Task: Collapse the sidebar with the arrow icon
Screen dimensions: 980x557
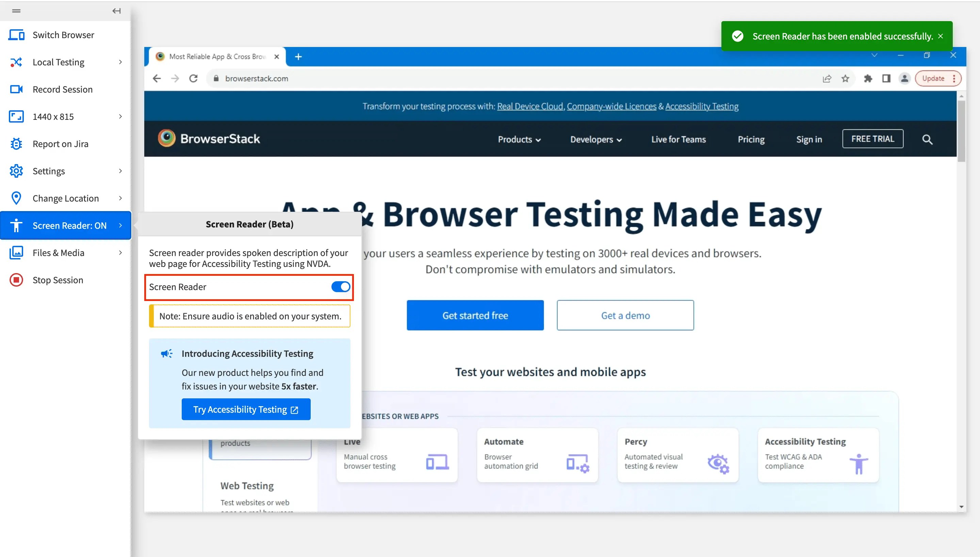Action: click(116, 11)
